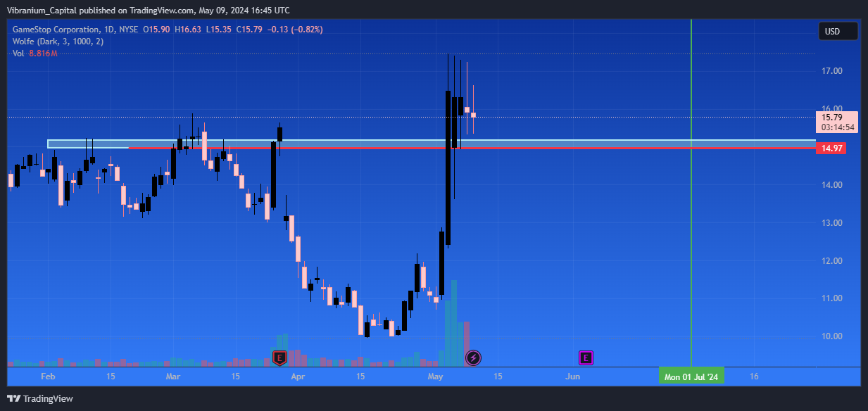Click the green Mon 01 Jul '24 date label
The image size is (868, 411).
pyautogui.click(x=691, y=377)
